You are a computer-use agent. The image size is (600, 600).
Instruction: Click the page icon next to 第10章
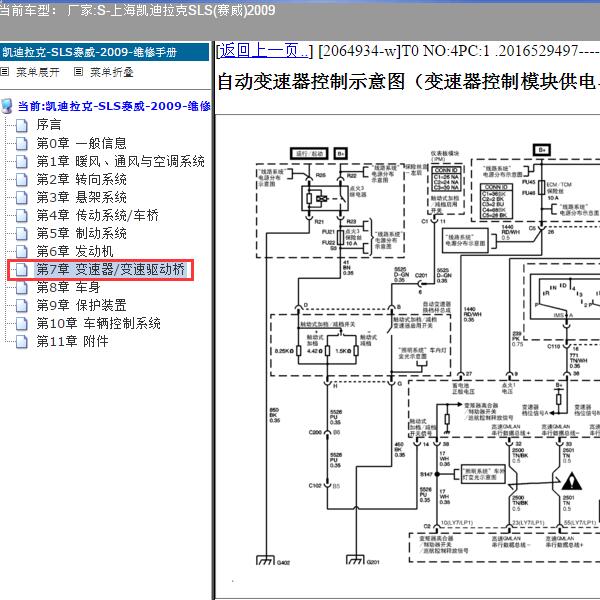tap(22, 324)
